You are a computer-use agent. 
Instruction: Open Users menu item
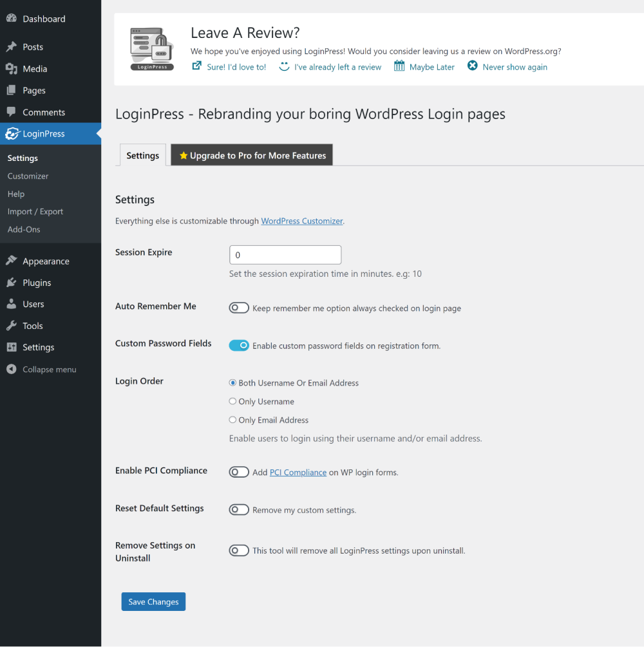pos(50,304)
